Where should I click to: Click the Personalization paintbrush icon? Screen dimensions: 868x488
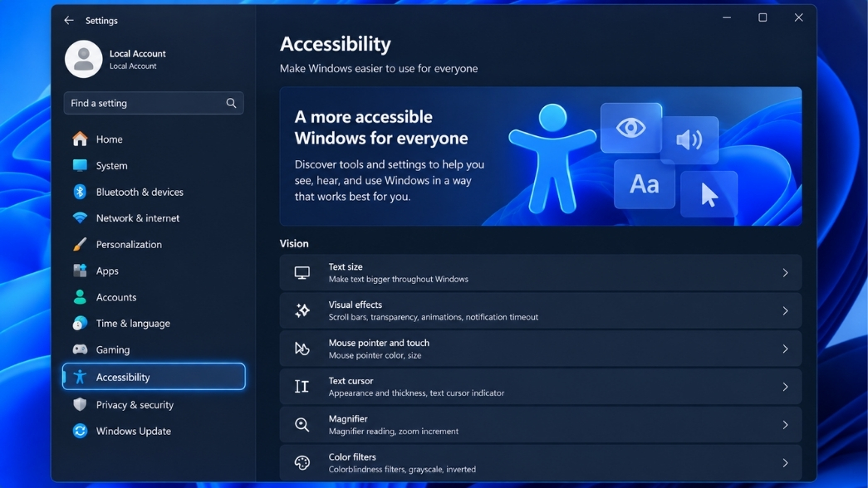(x=80, y=244)
